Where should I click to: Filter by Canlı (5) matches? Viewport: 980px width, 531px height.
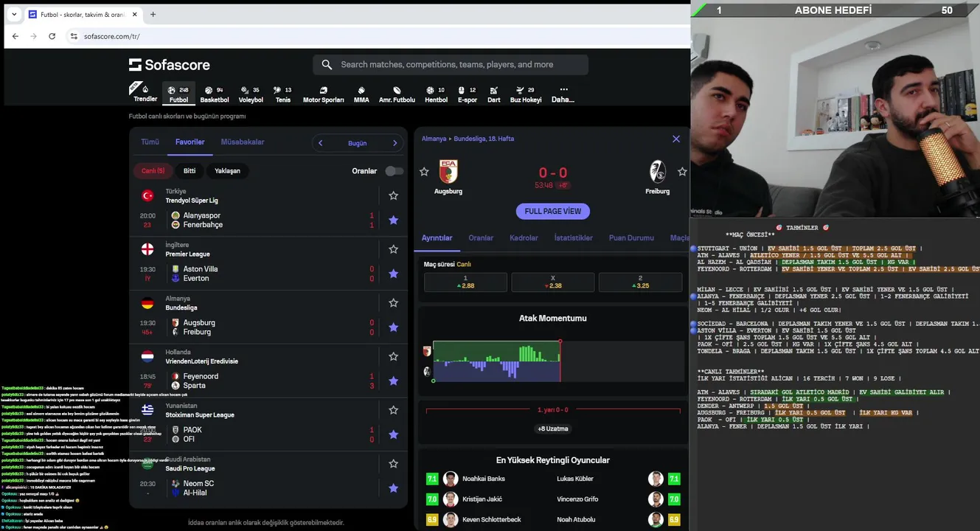(153, 170)
